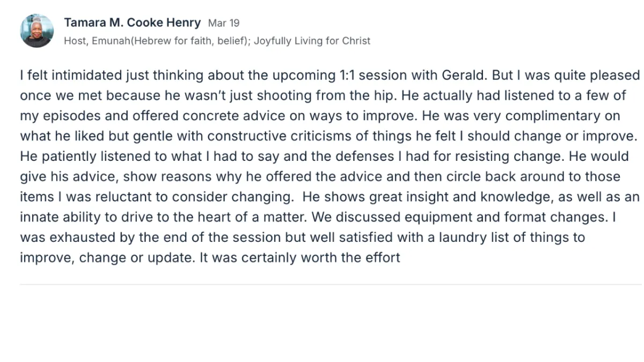Image resolution: width=644 pixels, height=362 pixels.
Task: Click Tamara M. Cooke Henry's profile avatar
Action: click(37, 31)
